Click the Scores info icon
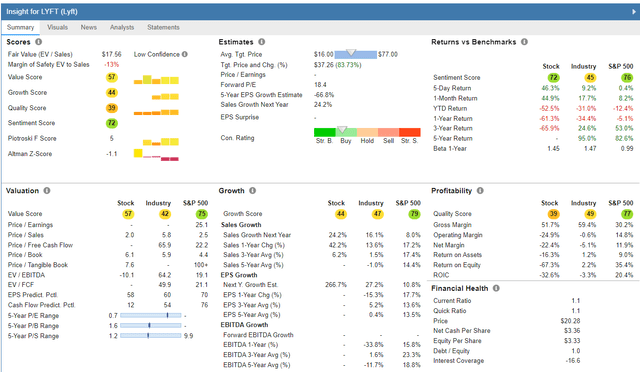The width and height of the screenshot is (640, 372). coord(38,42)
